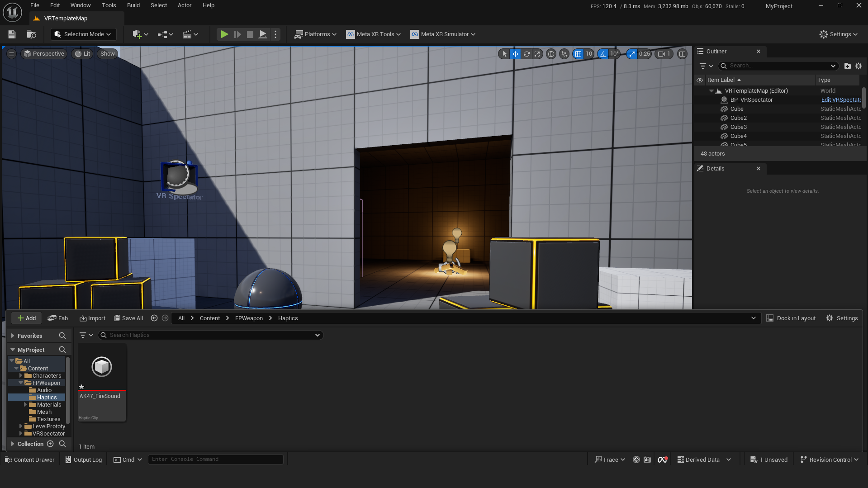868x488 pixels.
Task: Open Outliner settings gear icon
Action: coord(859,66)
